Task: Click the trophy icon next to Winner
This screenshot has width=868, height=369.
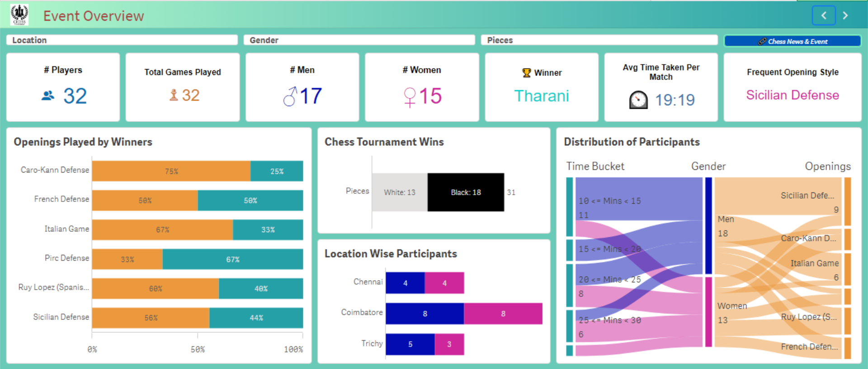Action: click(x=527, y=73)
